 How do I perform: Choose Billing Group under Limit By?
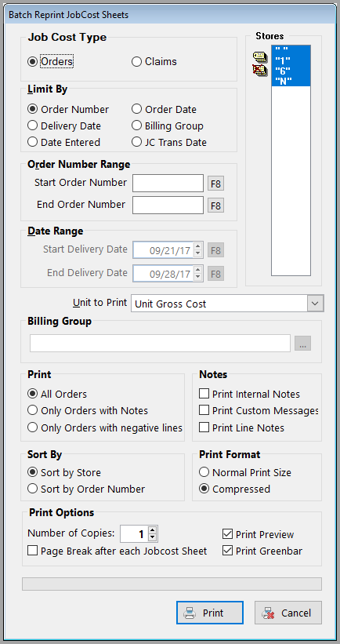(168, 126)
